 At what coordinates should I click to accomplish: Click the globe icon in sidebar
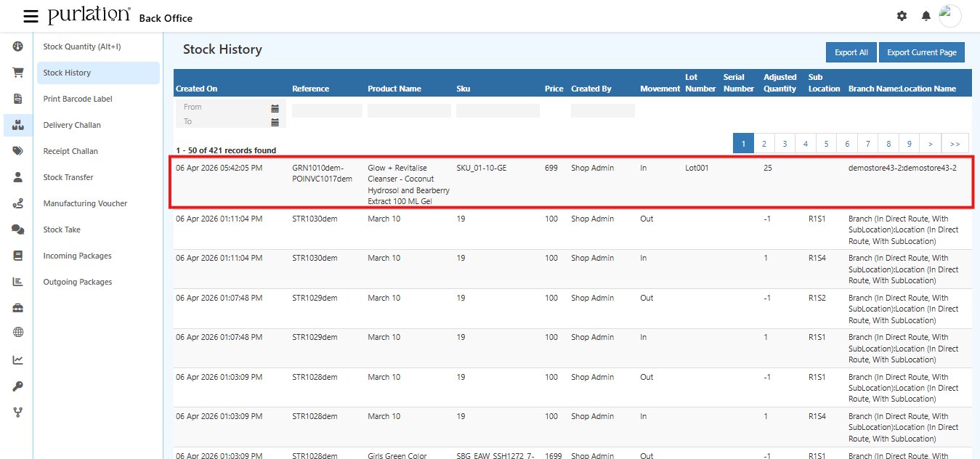(x=18, y=333)
